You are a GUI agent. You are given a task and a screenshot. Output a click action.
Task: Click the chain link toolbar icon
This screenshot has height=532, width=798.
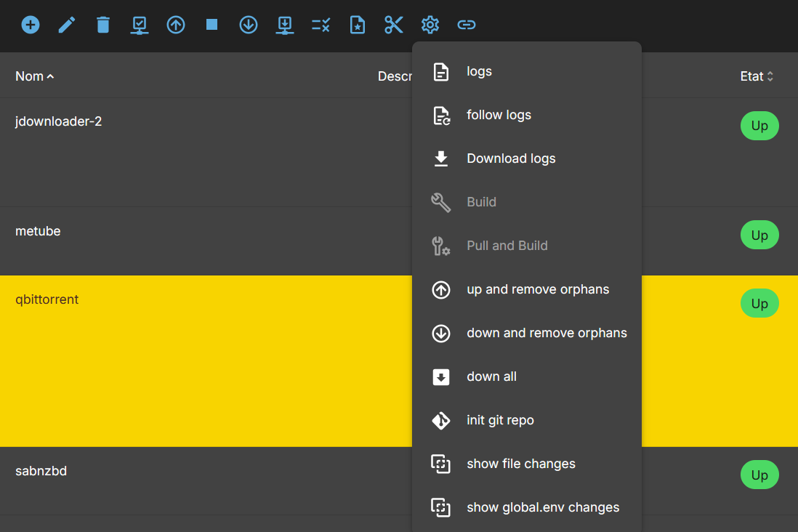pyautogui.click(x=466, y=25)
